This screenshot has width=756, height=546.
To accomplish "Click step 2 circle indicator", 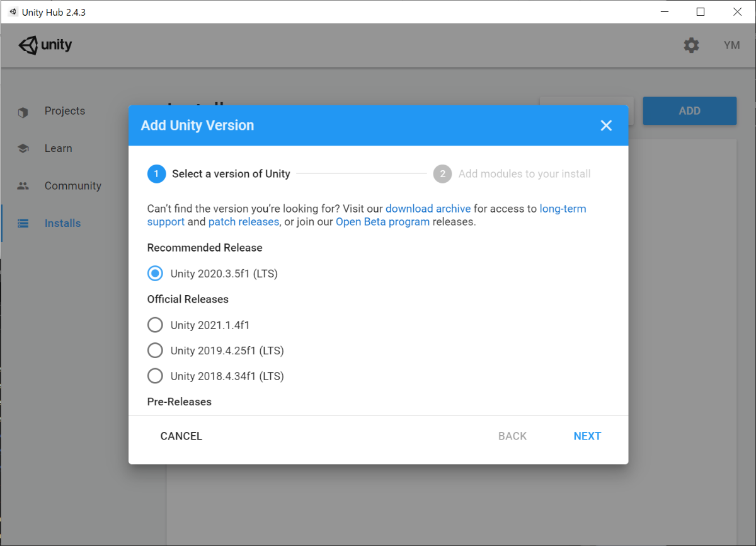I will 442,174.
